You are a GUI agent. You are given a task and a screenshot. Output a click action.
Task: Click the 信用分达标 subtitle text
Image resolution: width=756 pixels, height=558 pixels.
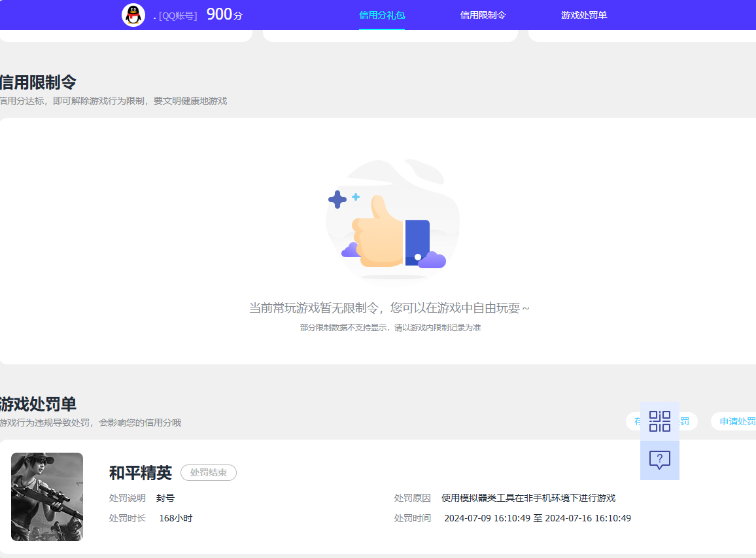113,101
